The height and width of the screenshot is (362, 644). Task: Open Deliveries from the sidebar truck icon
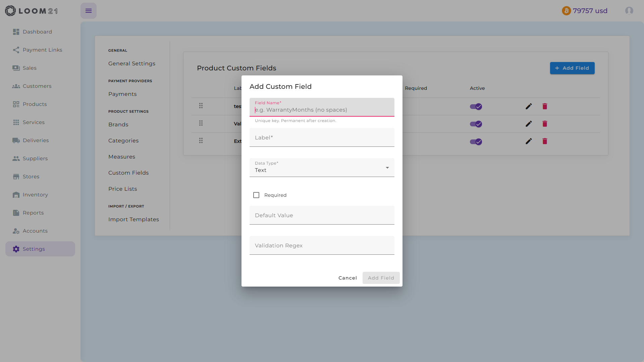click(x=16, y=140)
